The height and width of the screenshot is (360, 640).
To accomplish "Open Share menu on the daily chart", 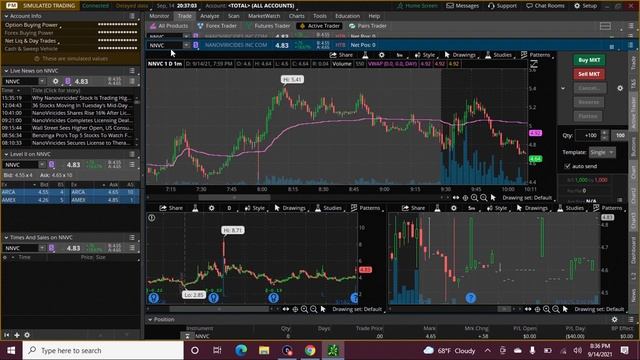I will click(x=171, y=208).
